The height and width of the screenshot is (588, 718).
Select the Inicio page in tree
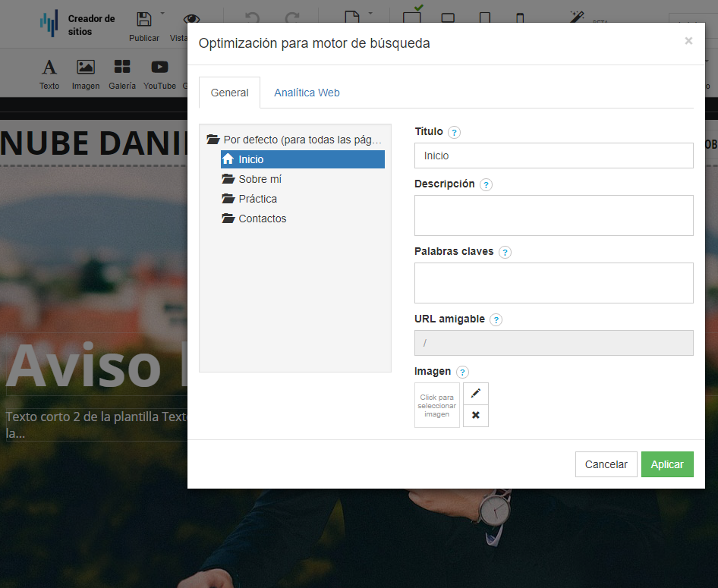[x=303, y=159]
